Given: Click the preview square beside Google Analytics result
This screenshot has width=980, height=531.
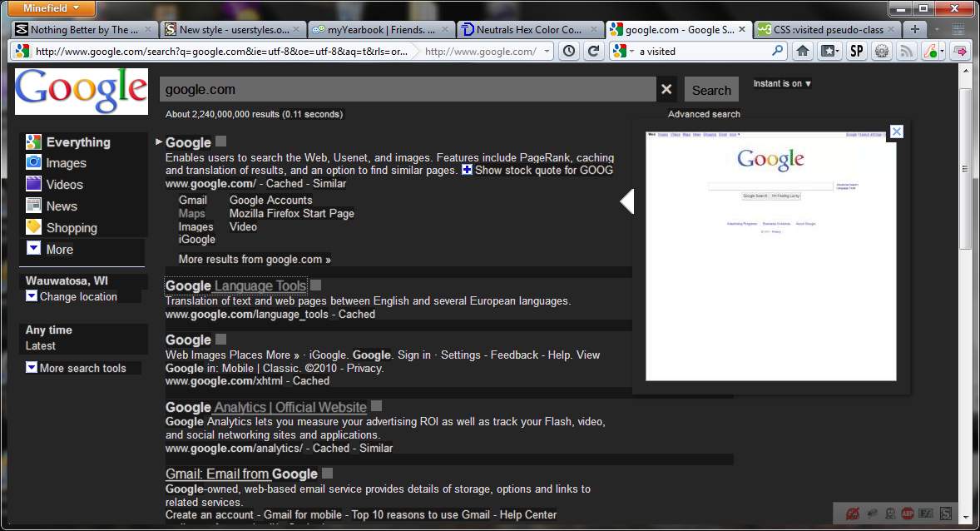Looking at the screenshot, I should click(x=376, y=406).
